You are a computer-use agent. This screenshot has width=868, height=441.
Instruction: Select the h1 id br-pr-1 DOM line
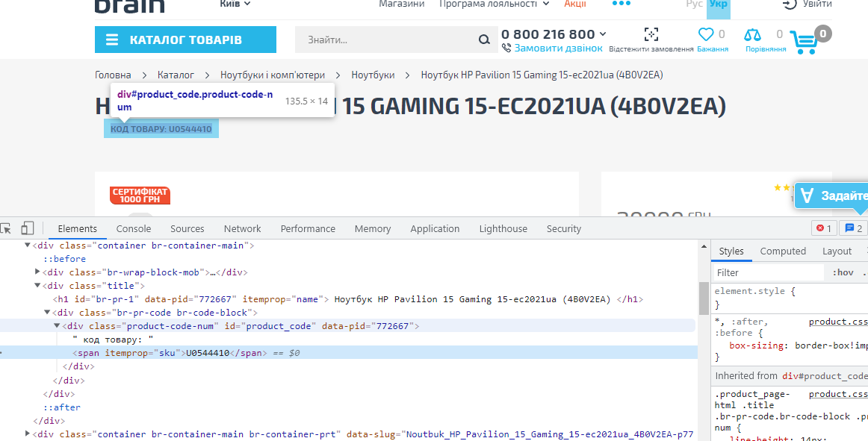[347, 298]
